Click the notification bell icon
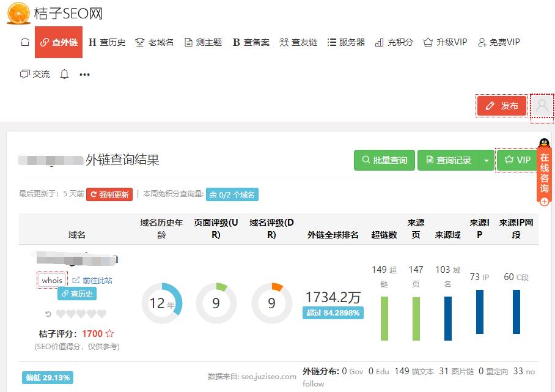 (x=64, y=74)
